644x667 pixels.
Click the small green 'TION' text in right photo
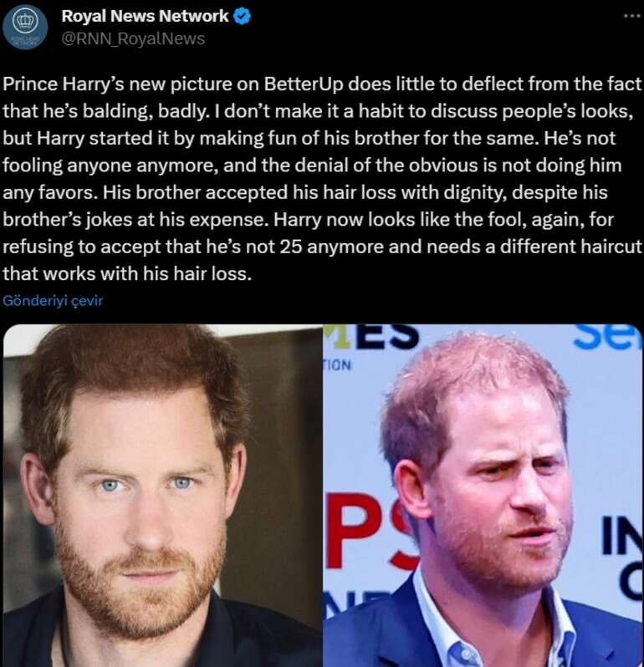pos(339,365)
